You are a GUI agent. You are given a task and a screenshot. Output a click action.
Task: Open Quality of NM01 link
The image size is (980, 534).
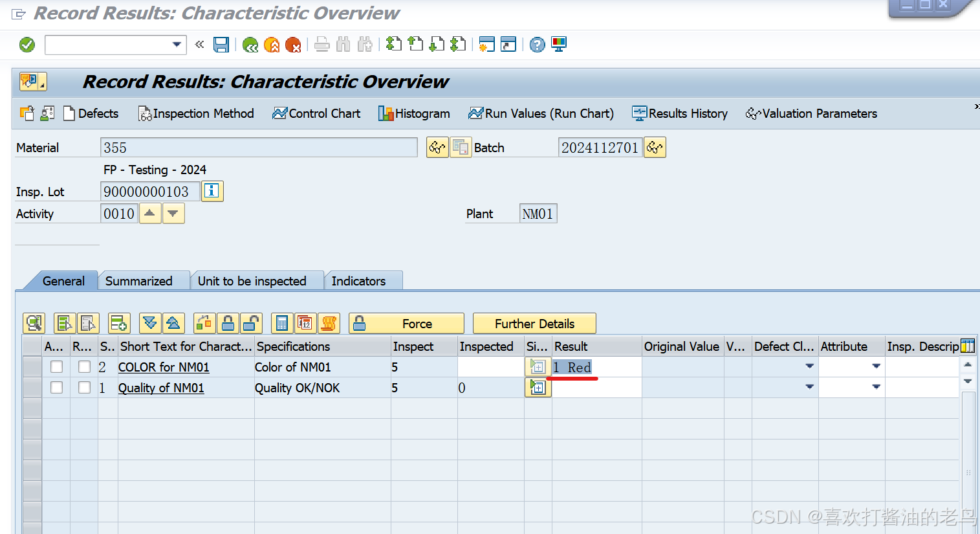point(161,388)
